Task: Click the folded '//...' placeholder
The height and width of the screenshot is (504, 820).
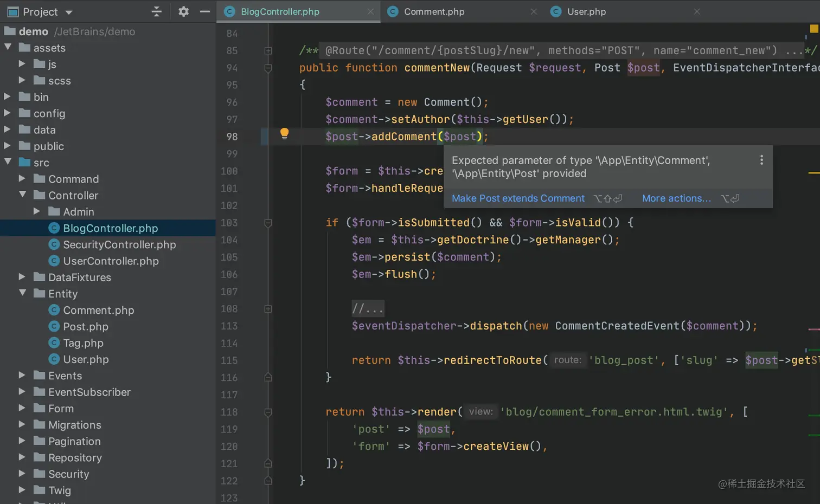Action: [x=368, y=309]
